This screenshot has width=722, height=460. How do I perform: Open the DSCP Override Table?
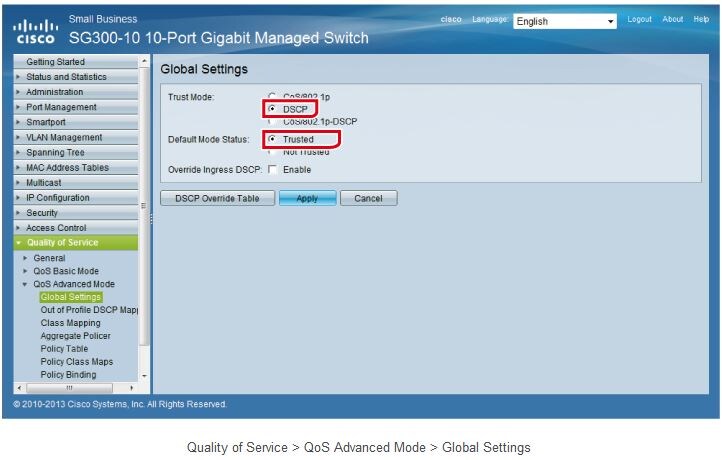click(x=217, y=199)
